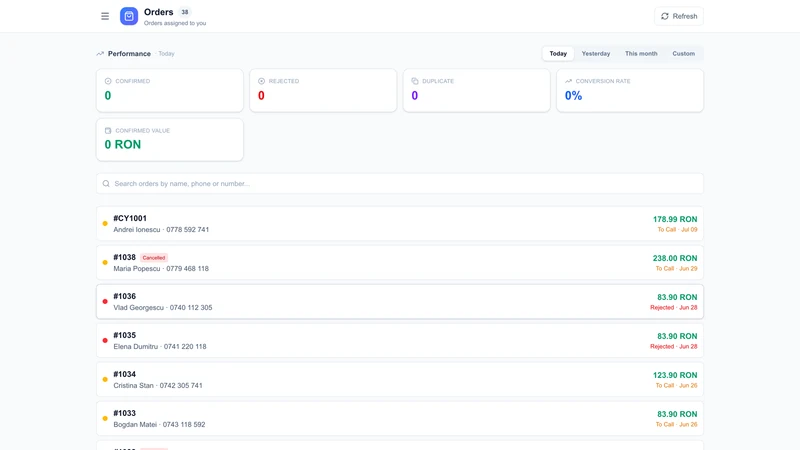The height and width of the screenshot is (450, 800).
Task: Click the Duplicate copy icon
Action: point(415,81)
